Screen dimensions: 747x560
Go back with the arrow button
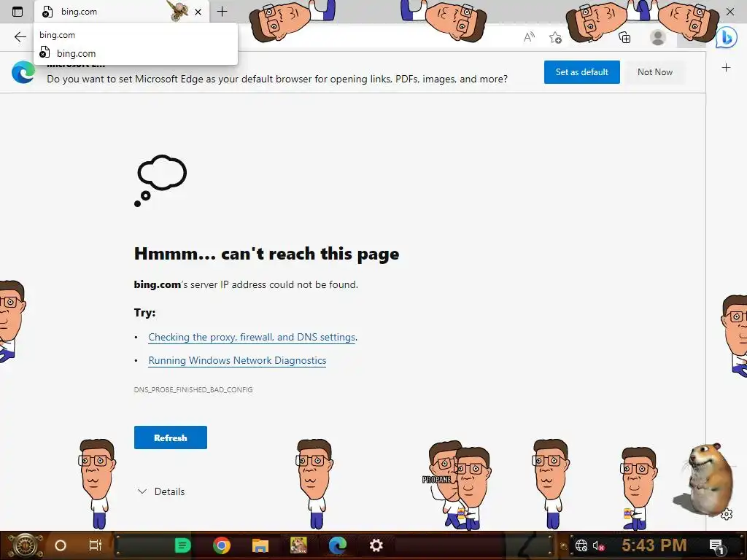coord(20,37)
